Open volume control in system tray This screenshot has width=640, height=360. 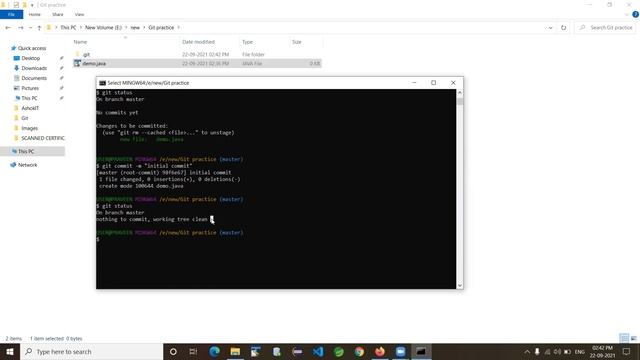tap(558, 351)
